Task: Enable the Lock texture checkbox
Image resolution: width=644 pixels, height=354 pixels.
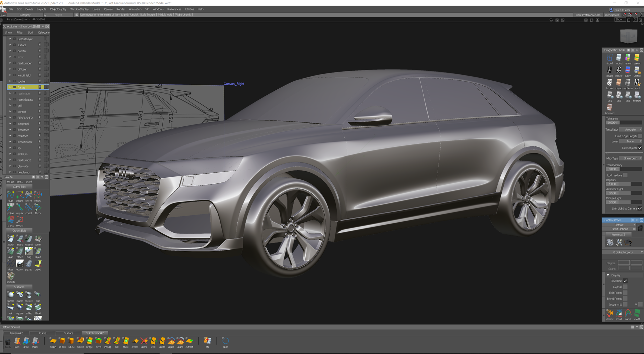Action: click(x=625, y=175)
